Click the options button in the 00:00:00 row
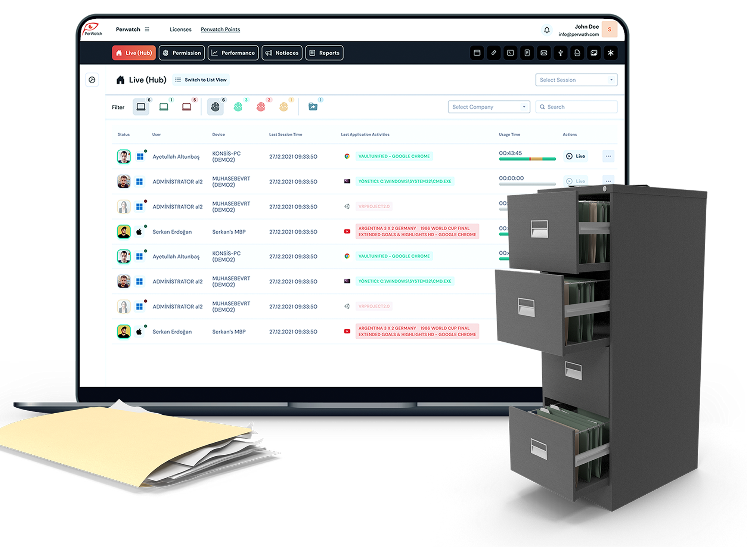The image size is (747, 560). [x=608, y=181]
